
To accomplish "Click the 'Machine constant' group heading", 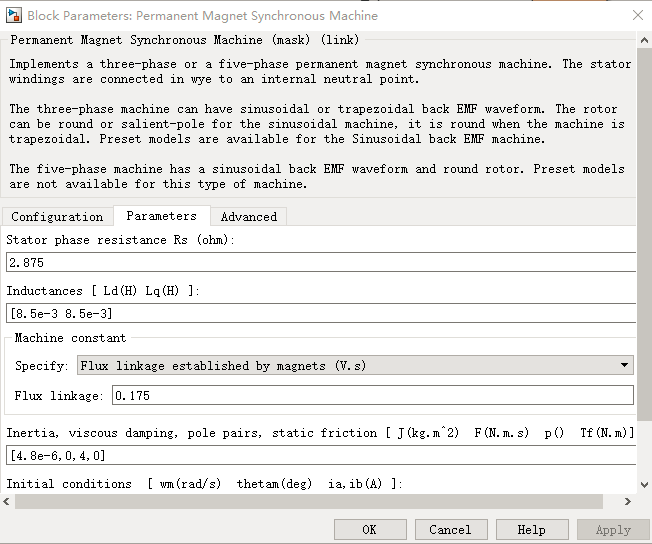I will pyautogui.click(x=70, y=337).
